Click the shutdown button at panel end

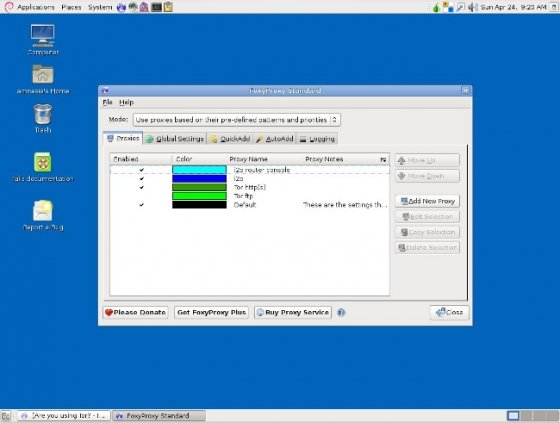tap(555, 7)
